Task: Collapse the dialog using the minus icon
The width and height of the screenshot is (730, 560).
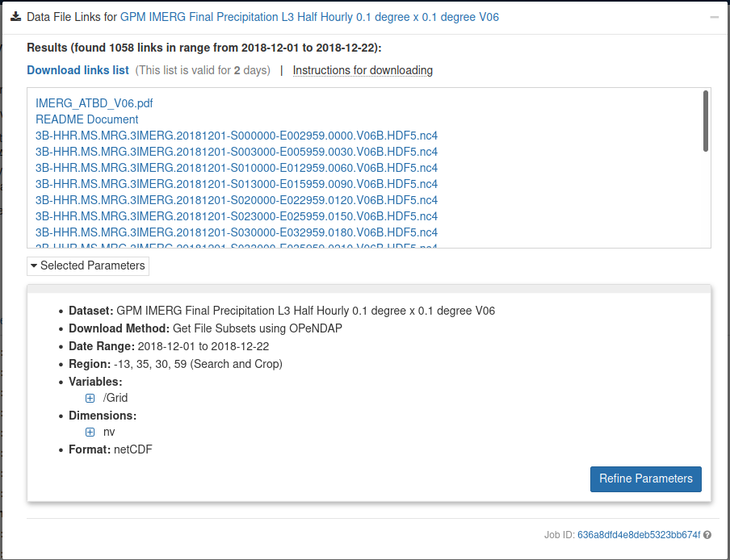Action: click(x=714, y=18)
